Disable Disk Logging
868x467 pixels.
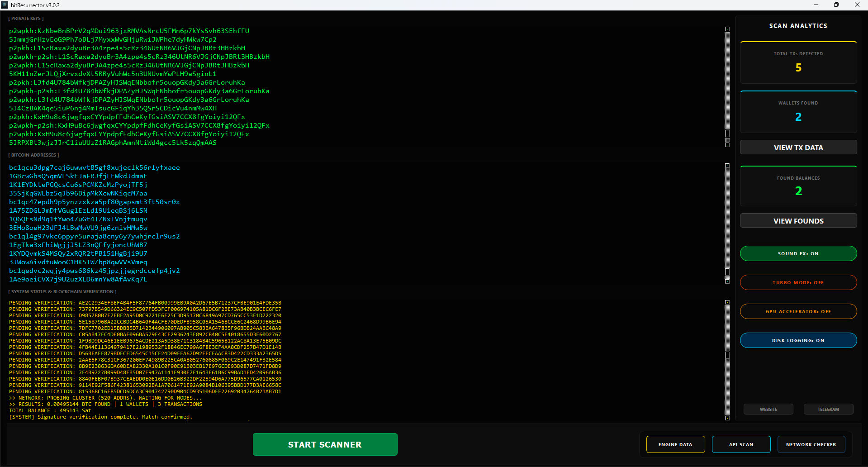798,340
